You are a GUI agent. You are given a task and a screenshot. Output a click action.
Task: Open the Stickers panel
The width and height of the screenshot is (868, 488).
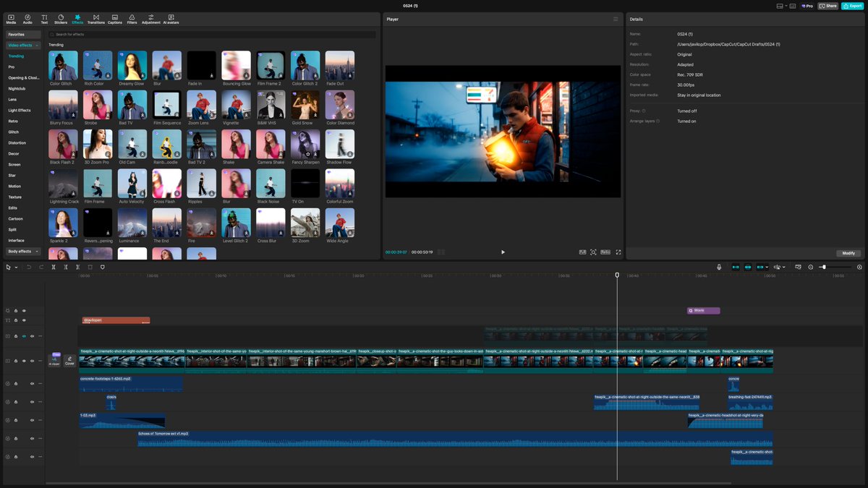[x=61, y=18]
